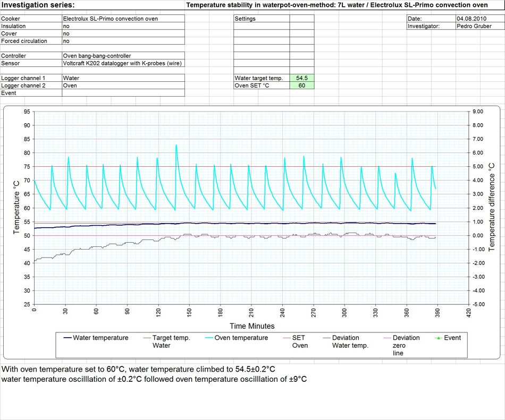Click the investigator name 'Pedro Gruber'
Screen dimensions: 505x420
coord(480,26)
